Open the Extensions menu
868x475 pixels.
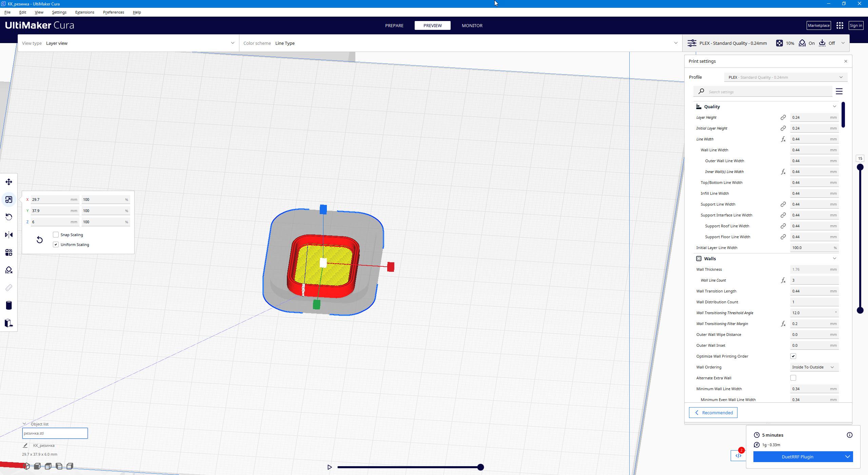(84, 12)
